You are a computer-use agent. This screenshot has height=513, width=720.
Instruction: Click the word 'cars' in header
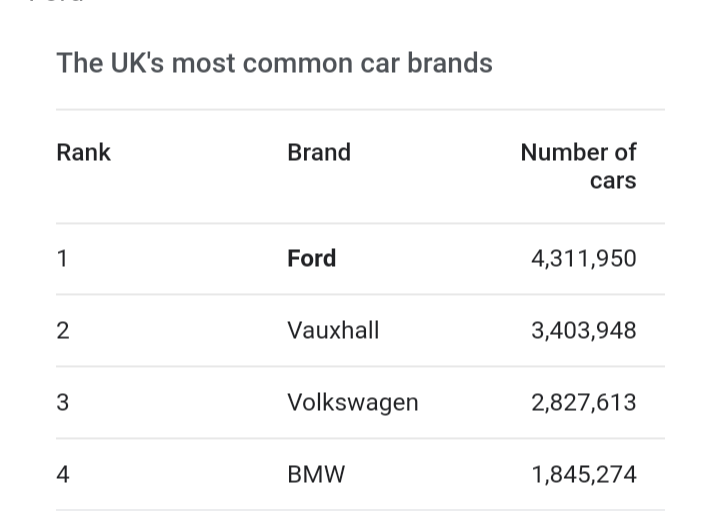(x=613, y=181)
